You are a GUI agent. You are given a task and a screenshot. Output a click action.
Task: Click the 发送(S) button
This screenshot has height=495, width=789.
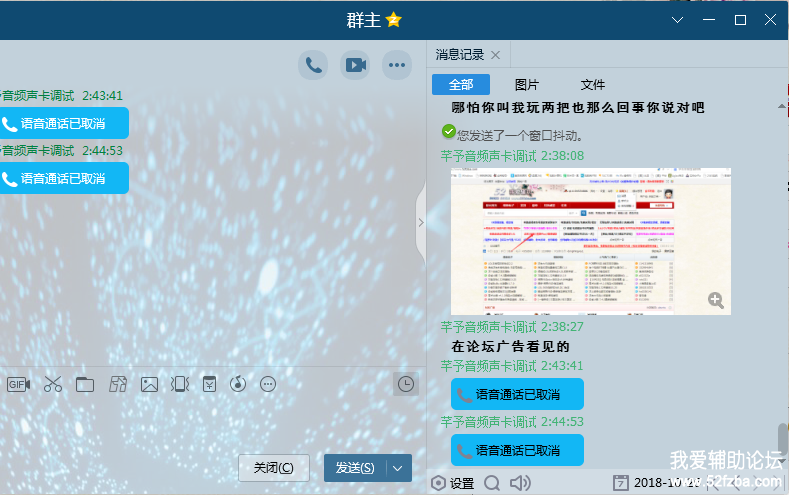pos(355,467)
